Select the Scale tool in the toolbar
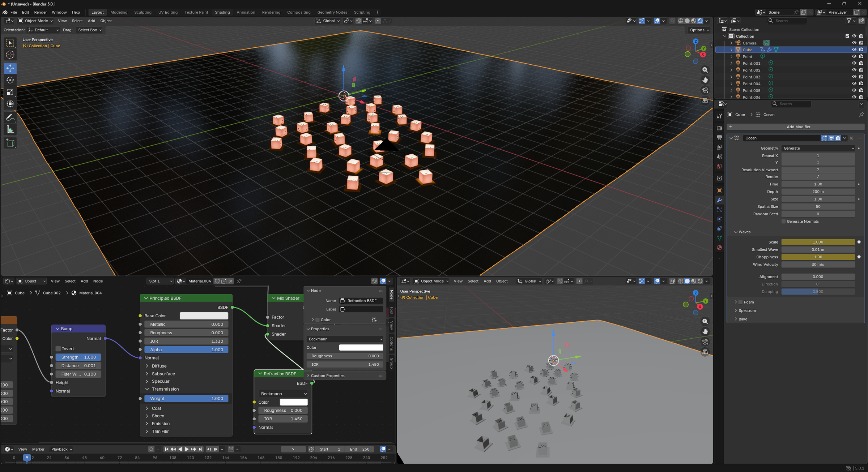 pyautogui.click(x=10, y=92)
